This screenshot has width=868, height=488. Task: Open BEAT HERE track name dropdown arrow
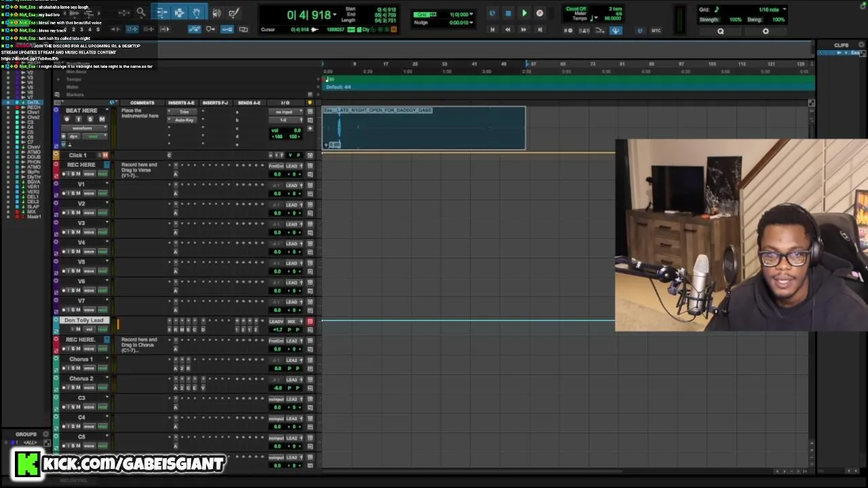(106, 110)
